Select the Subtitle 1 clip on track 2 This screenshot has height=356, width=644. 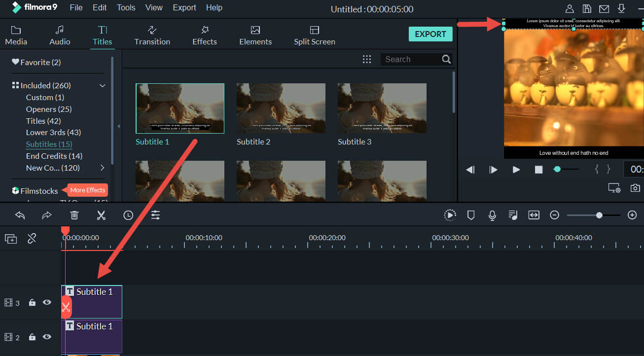[x=92, y=336]
